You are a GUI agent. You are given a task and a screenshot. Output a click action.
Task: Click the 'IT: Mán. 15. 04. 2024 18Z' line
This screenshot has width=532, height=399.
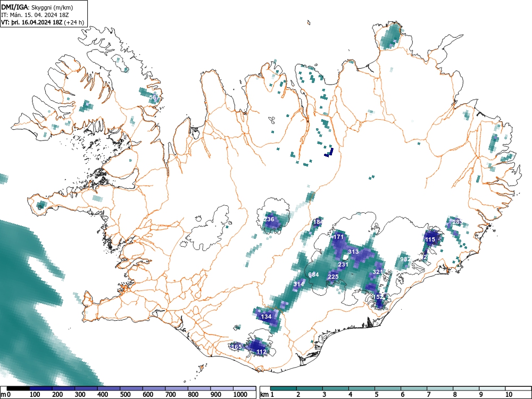point(35,15)
